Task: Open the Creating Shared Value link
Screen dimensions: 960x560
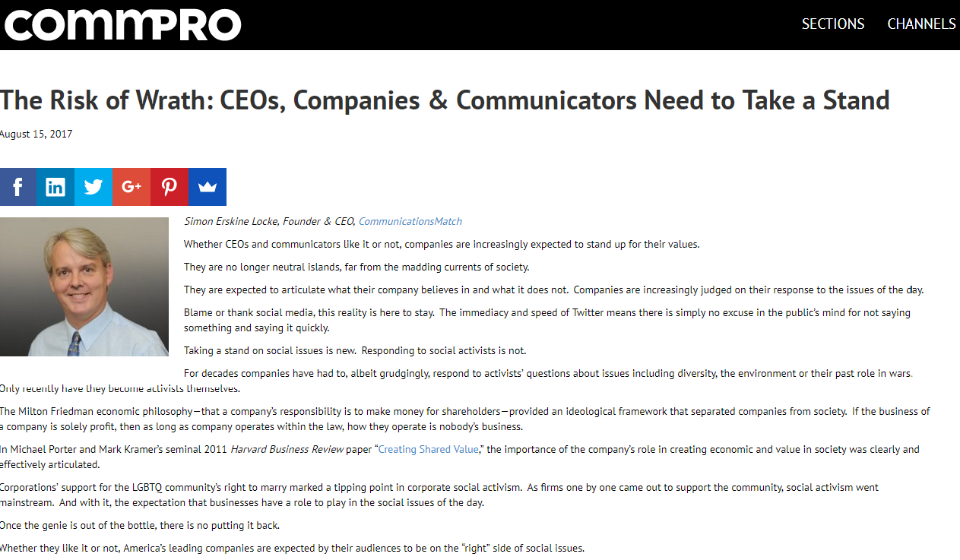Action: [x=429, y=449]
